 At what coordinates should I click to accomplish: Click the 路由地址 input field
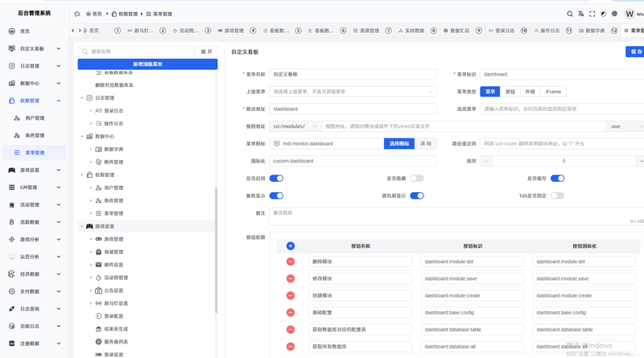(353, 109)
